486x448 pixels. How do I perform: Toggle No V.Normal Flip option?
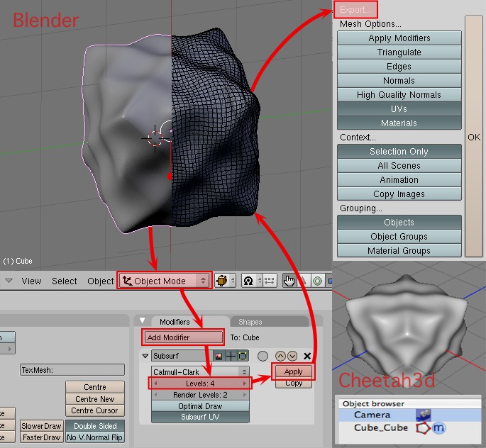coord(95,437)
